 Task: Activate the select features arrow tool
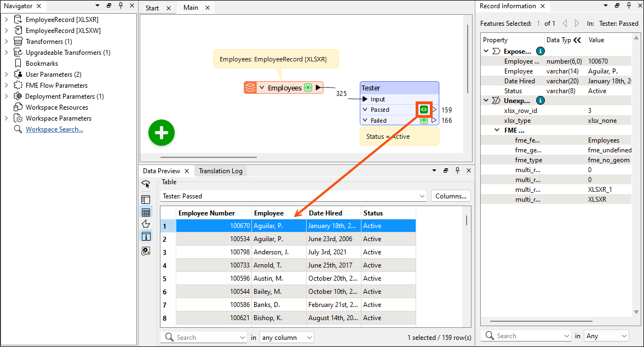146,184
